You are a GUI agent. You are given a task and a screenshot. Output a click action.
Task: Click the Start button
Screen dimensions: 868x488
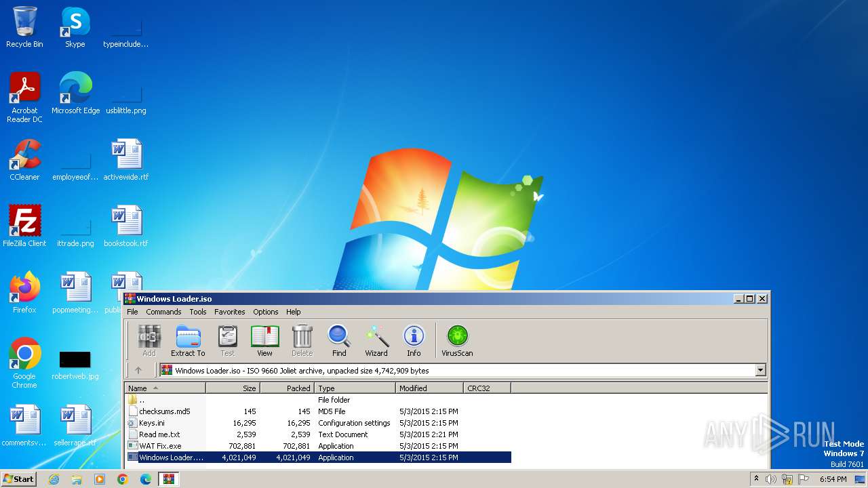point(19,479)
